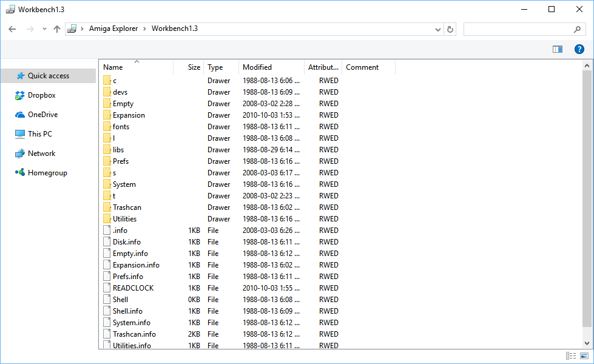This screenshot has width=594, height=364.
Task: Select the Expansion.info file icon
Action: [x=107, y=265]
